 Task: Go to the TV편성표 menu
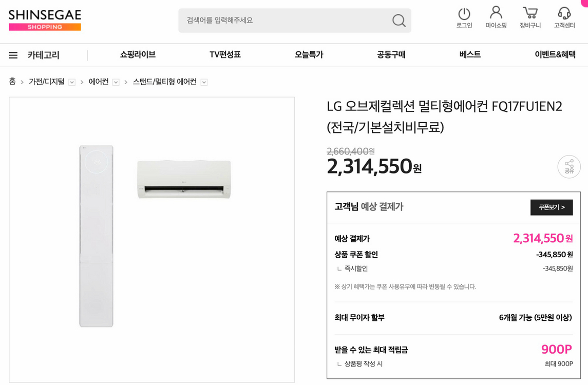(x=225, y=55)
